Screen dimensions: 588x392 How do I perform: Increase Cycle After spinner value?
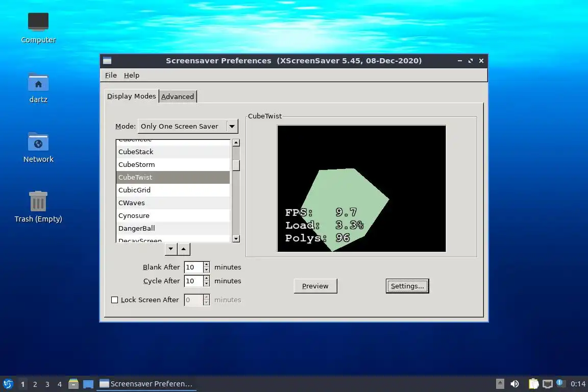click(x=206, y=278)
